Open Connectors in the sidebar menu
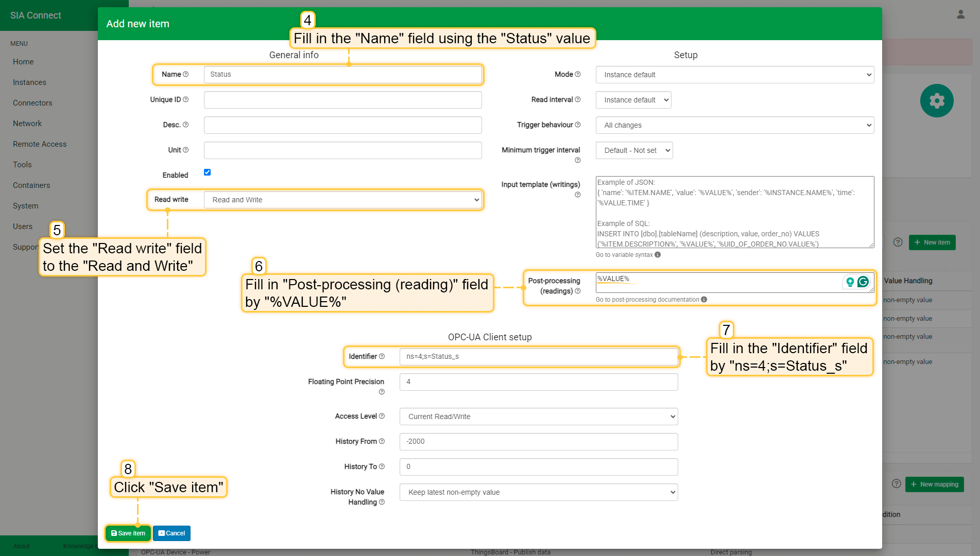 [32, 103]
